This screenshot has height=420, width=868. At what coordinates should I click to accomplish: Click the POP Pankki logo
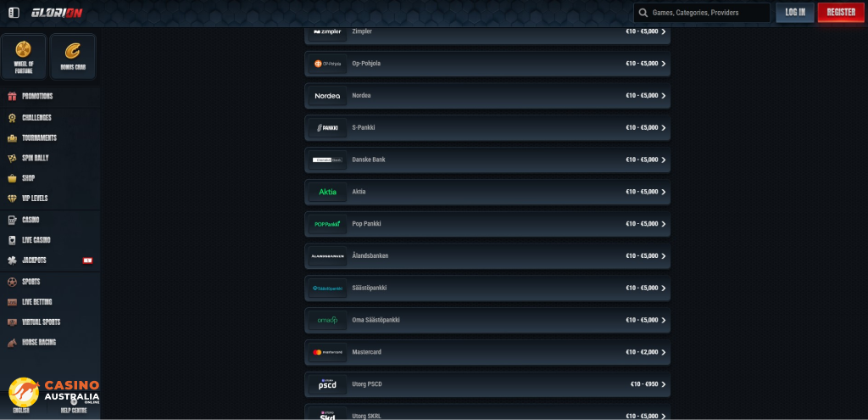coord(328,224)
